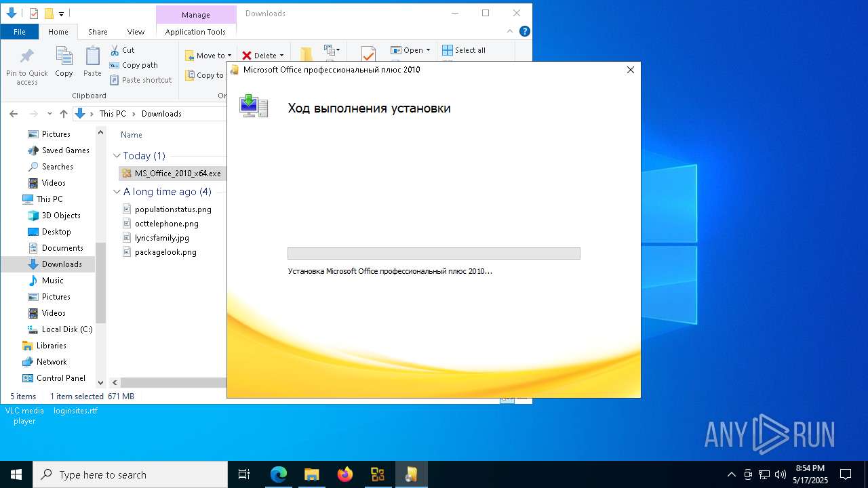This screenshot has width=868, height=488.
Task: Open the Delete dropdown in ribbon
Action: [x=263, y=56]
